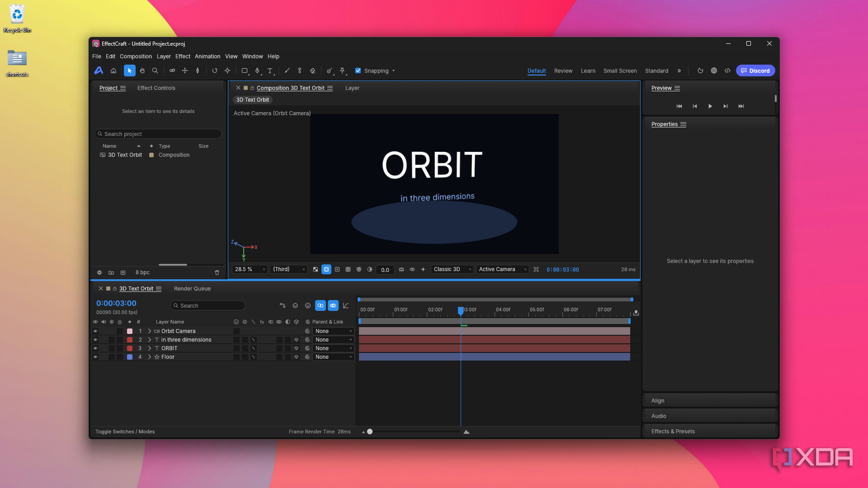Open the Classic 3D renderer dropdown
Screen dimensions: 868x488
point(452,269)
